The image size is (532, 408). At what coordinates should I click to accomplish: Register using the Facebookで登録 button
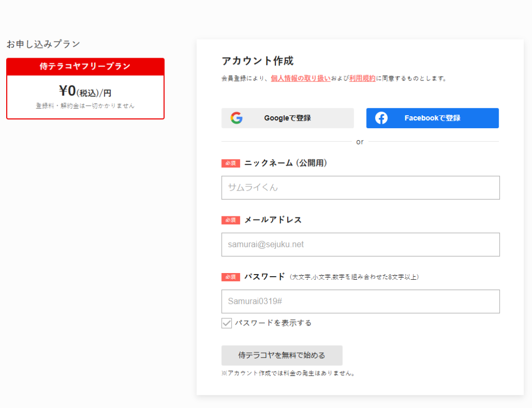432,118
